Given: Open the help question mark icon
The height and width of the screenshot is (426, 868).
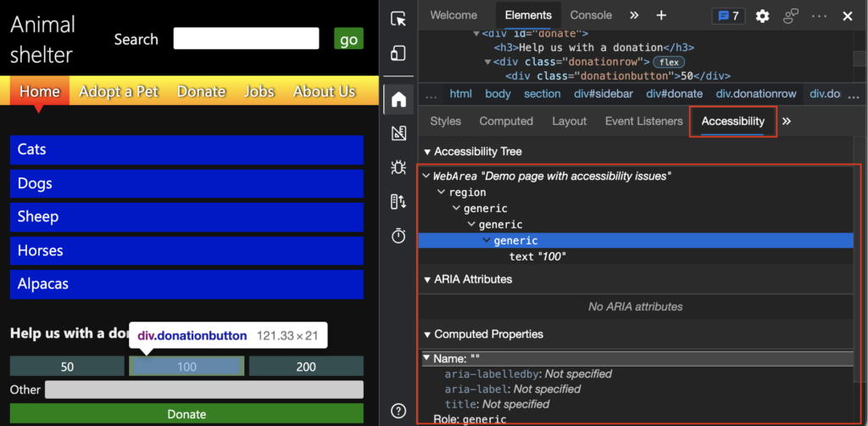Looking at the screenshot, I should click(x=398, y=411).
